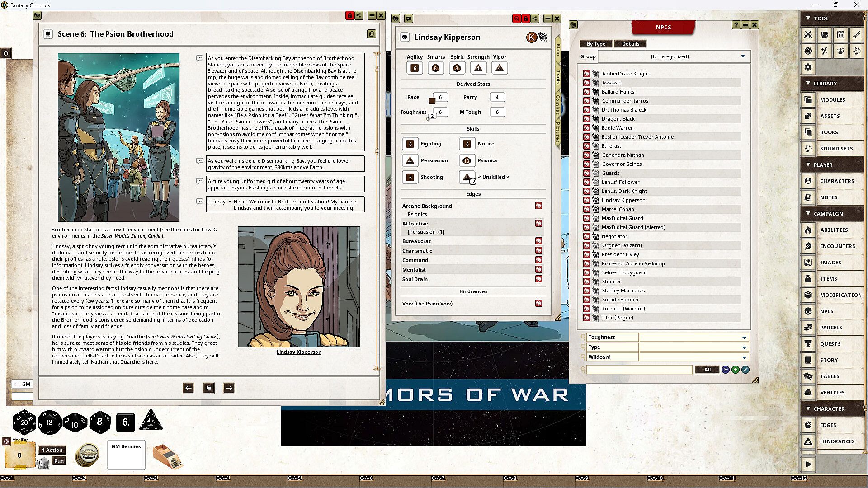
Task: Open link icon beside Soul Drain edge
Action: coord(538,279)
